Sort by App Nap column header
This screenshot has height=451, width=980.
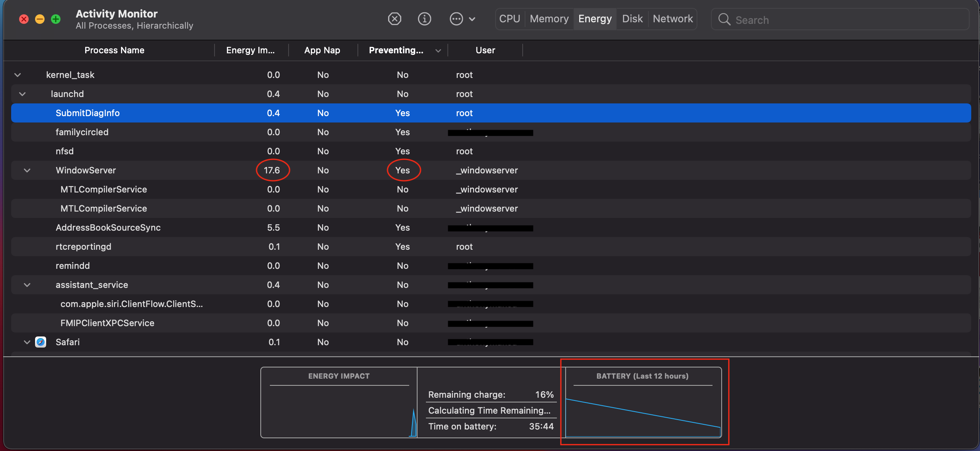[x=322, y=51]
